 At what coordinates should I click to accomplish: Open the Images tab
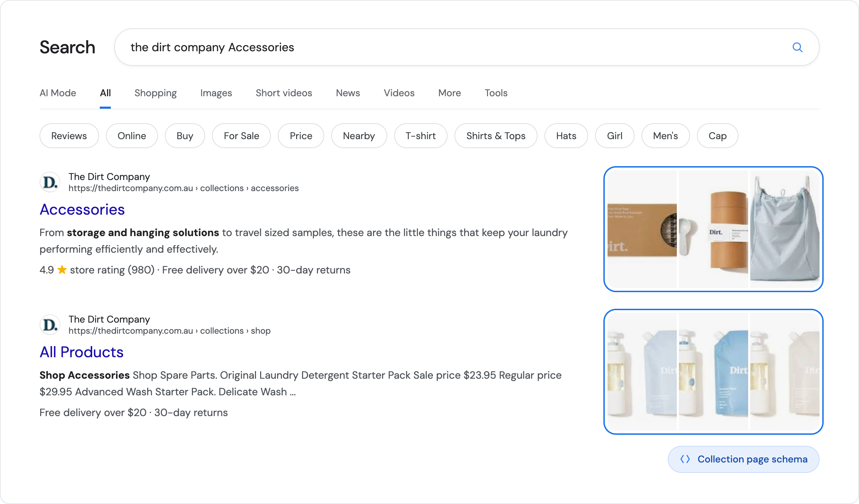[216, 93]
